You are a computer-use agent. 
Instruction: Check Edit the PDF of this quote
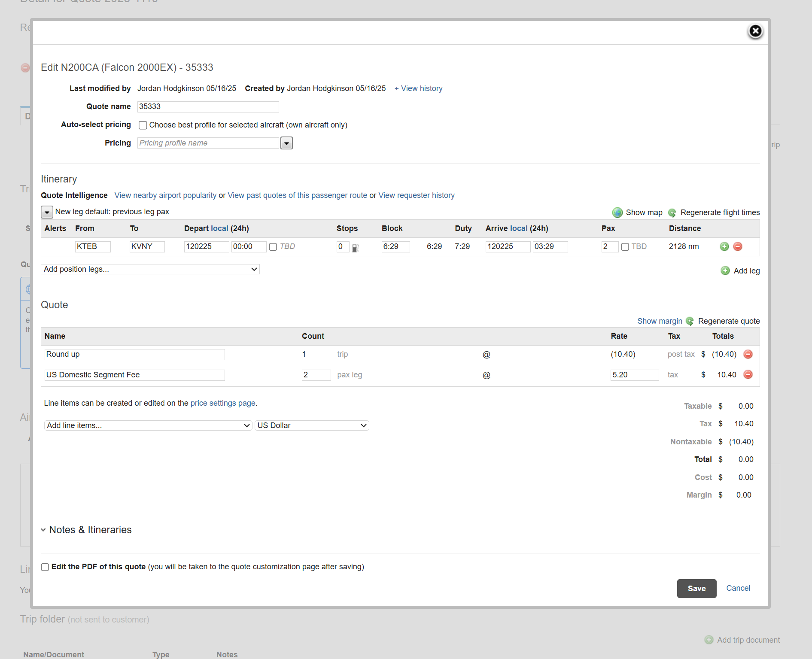click(x=45, y=567)
